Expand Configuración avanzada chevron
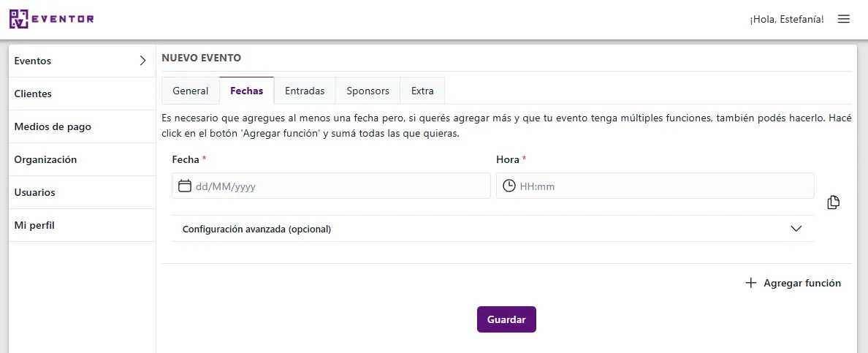868x353 pixels. tap(796, 229)
